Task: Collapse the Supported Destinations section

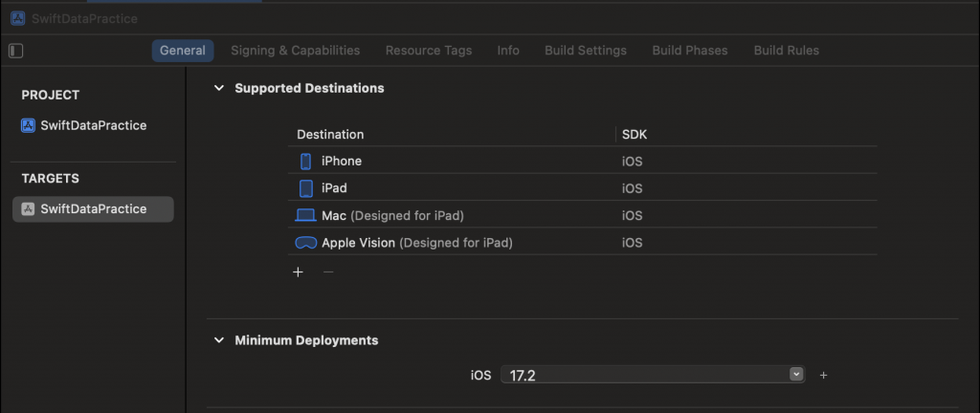Action: 219,88
